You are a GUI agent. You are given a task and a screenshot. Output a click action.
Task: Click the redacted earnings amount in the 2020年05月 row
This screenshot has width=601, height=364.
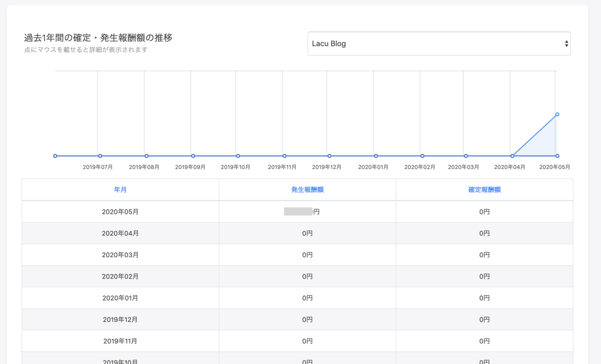(x=299, y=212)
